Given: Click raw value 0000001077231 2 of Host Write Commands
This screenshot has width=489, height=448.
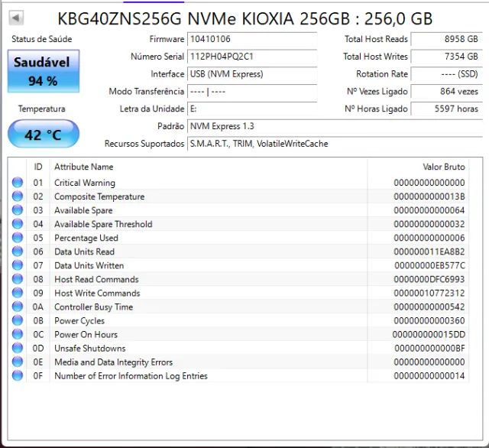Looking at the screenshot, I should (429, 294).
